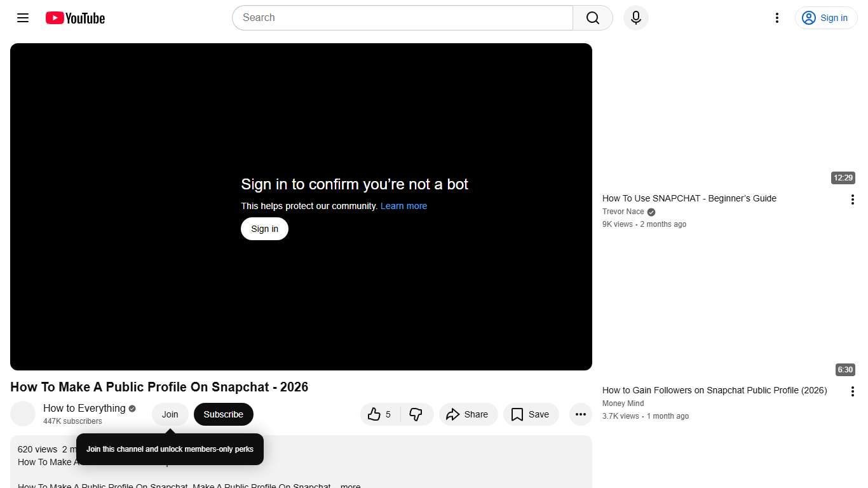Open options for the SNAPCHAT Beginner's Guide video

(x=852, y=199)
